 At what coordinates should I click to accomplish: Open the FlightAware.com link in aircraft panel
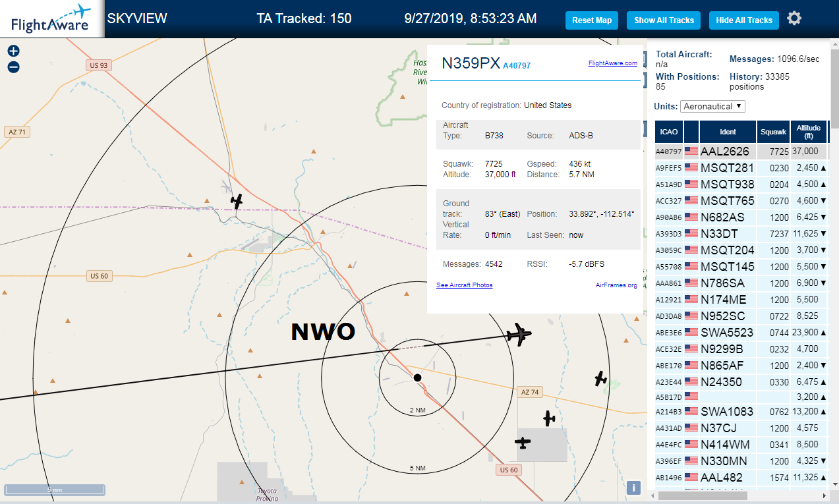tap(613, 63)
